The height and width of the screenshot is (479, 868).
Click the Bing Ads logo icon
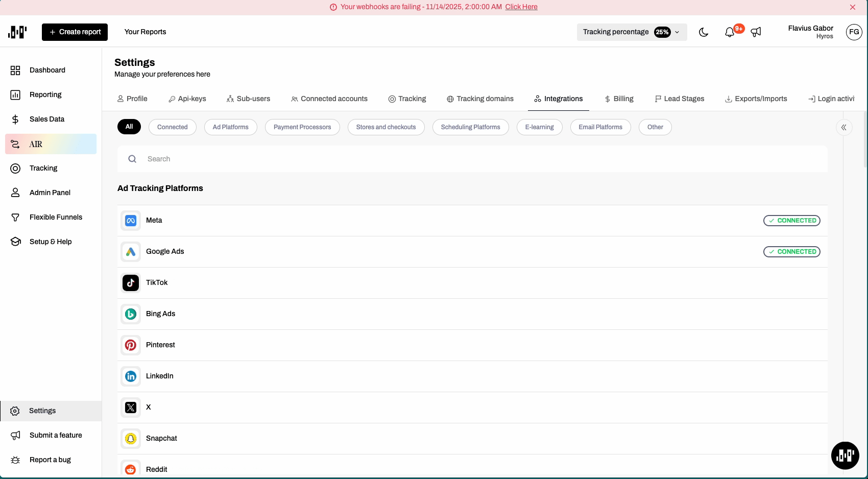131,314
